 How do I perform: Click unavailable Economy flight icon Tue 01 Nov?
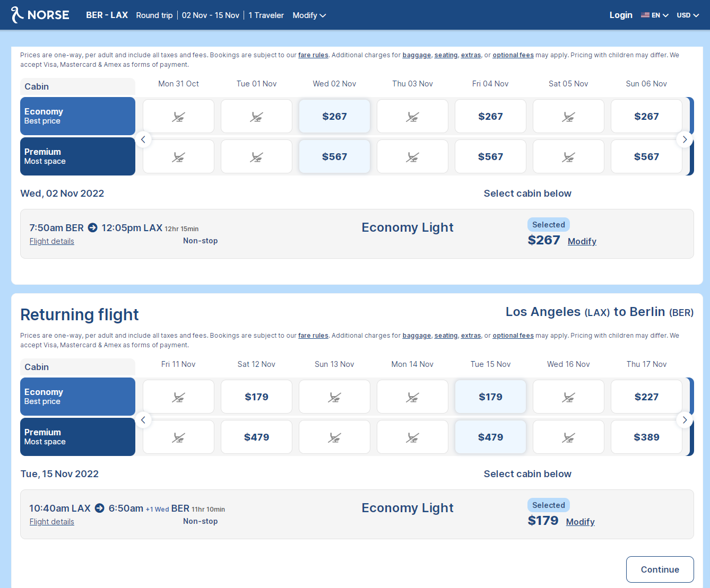pyautogui.click(x=256, y=117)
